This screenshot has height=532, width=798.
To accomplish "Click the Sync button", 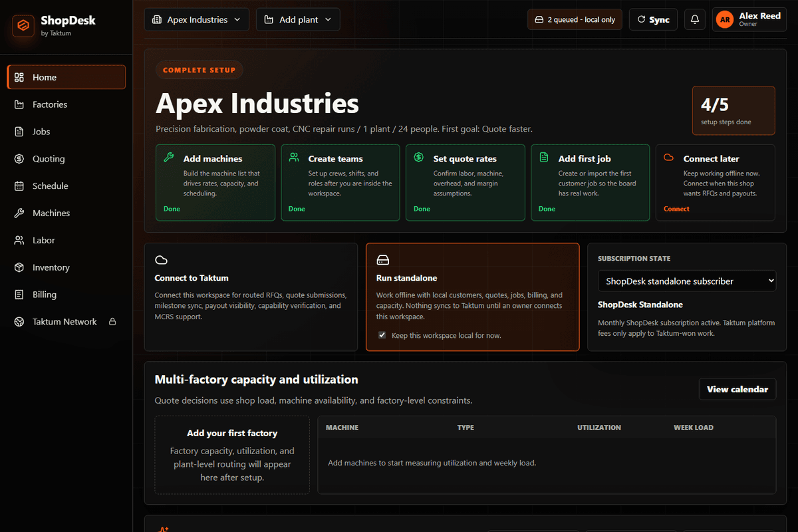I will pyautogui.click(x=653, y=19).
